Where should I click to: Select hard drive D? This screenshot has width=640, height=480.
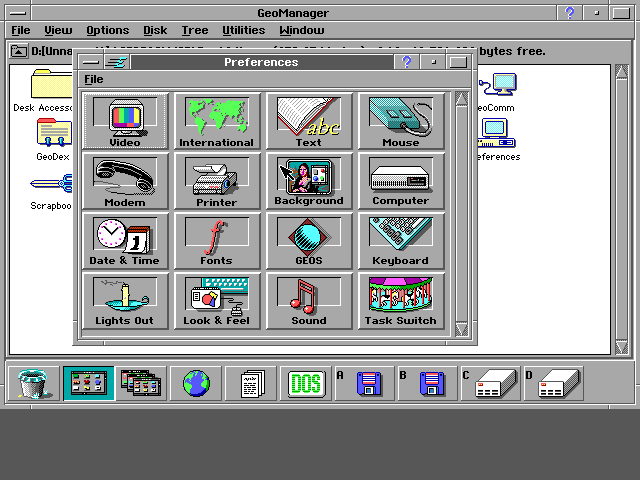click(x=553, y=383)
